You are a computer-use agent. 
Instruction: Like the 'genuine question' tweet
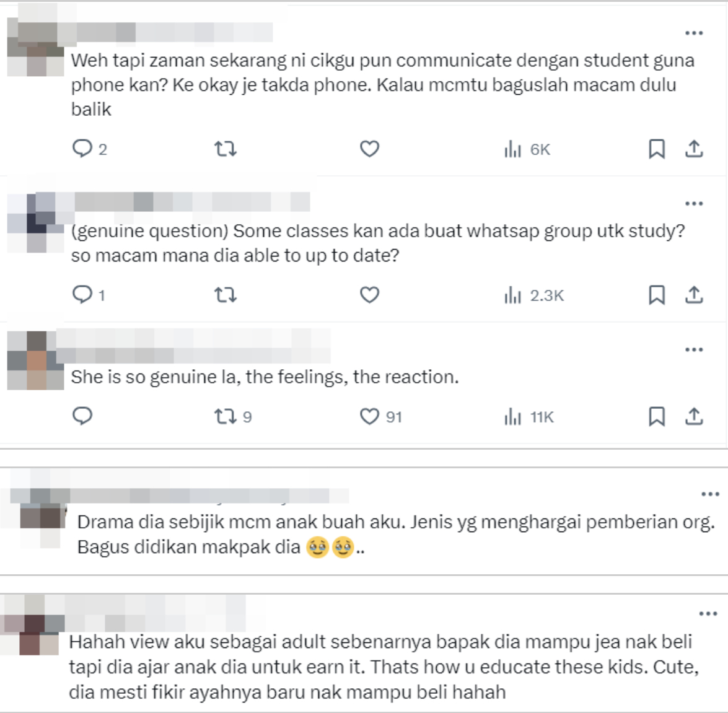(x=369, y=295)
